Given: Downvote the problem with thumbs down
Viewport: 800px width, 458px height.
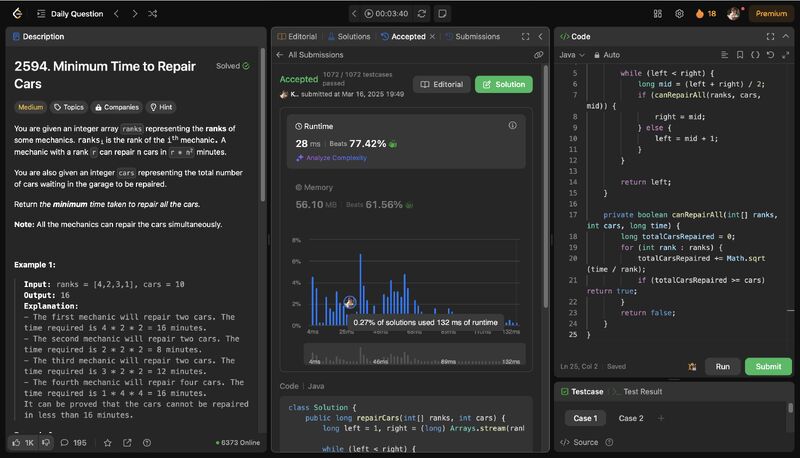Looking at the screenshot, I should (45, 442).
